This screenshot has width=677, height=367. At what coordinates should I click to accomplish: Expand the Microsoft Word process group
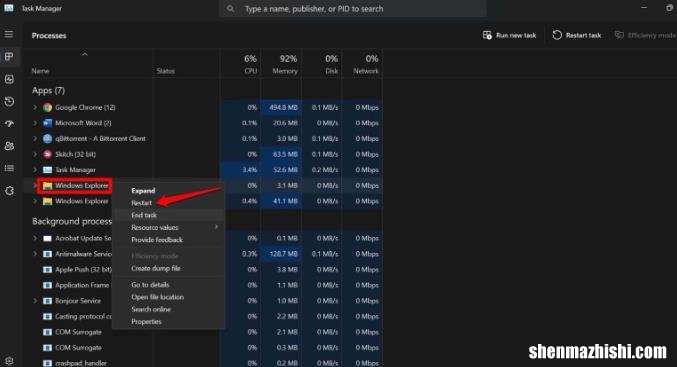tap(35, 123)
